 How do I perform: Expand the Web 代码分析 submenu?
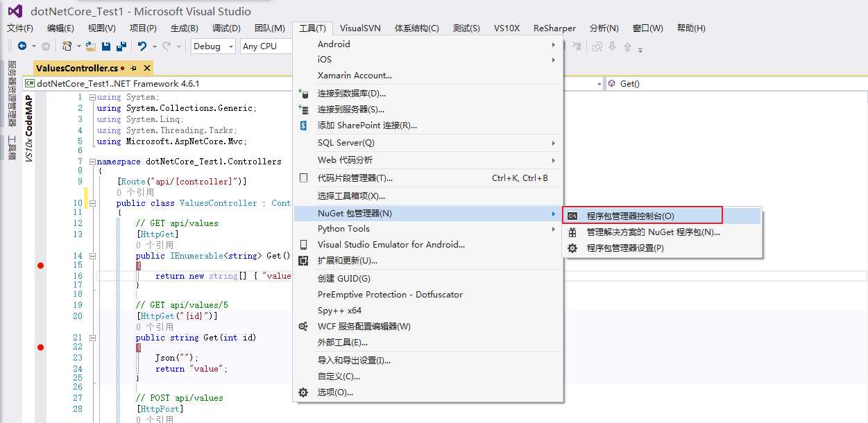[x=428, y=159]
